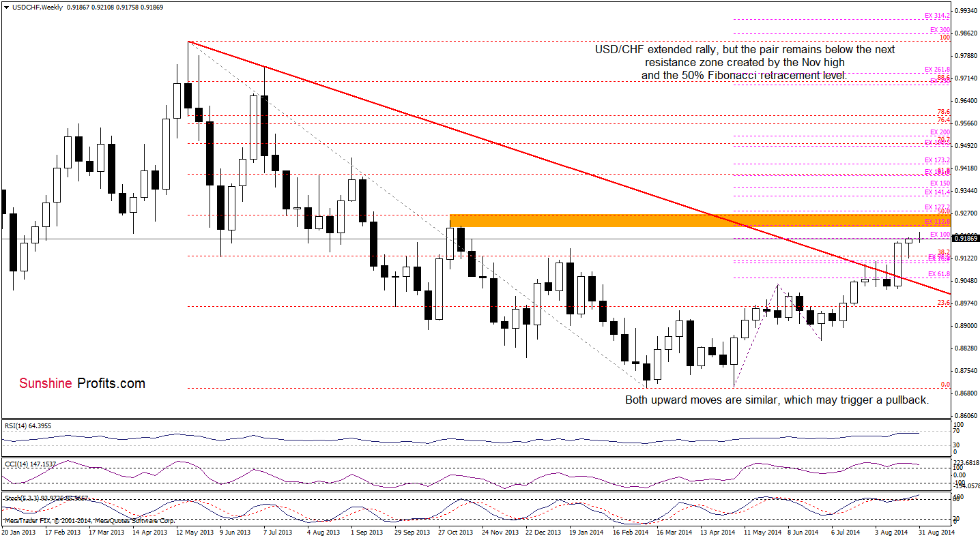Click the 0.89000 price axis value
The height and width of the screenshot is (538, 980).
click(x=966, y=326)
